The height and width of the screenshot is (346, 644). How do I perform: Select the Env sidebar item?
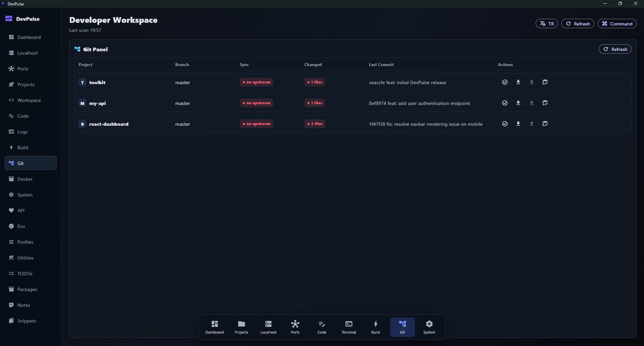tap(31, 226)
